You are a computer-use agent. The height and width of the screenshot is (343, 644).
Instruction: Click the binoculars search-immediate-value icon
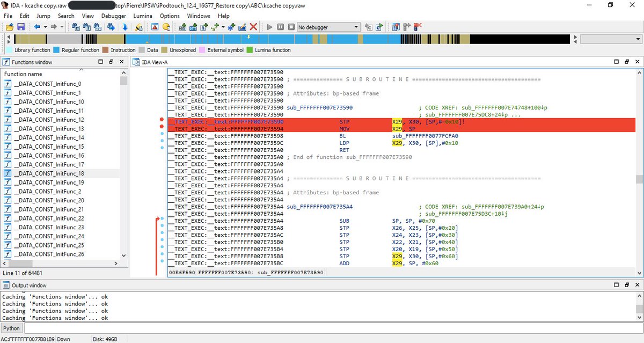pyautogui.click(x=76, y=27)
